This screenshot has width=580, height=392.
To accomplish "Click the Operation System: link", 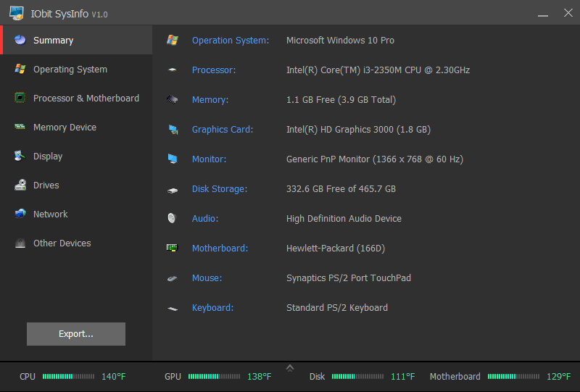I will [231, 41].
